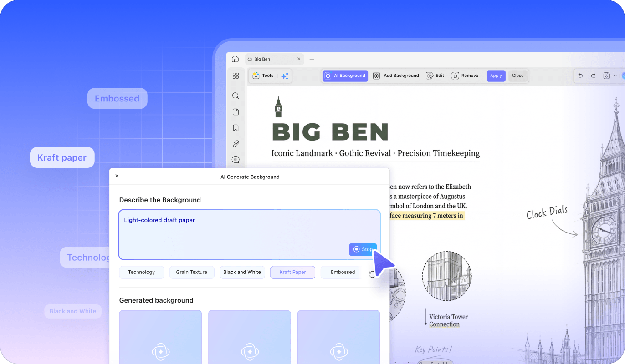Select the middle generated background placeholder
The height and width of the screenshot is (364, 625).
click(250, 337)
